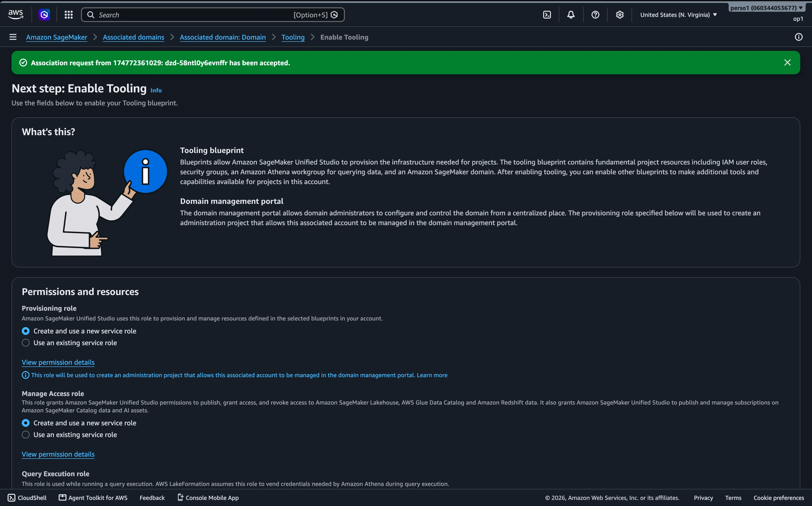Launch CloudShell from top toolbar icon

547,15
